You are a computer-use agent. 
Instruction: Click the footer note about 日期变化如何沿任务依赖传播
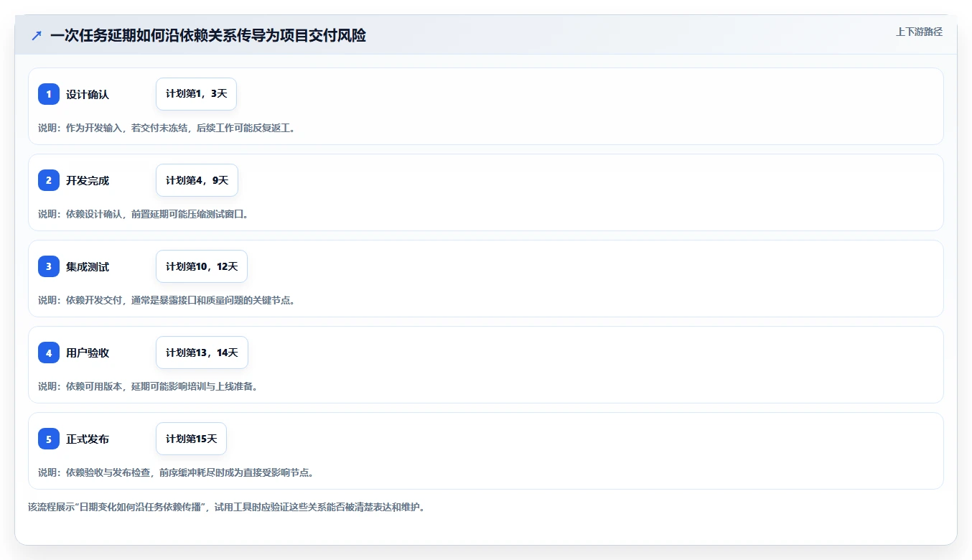pos(226,507)
